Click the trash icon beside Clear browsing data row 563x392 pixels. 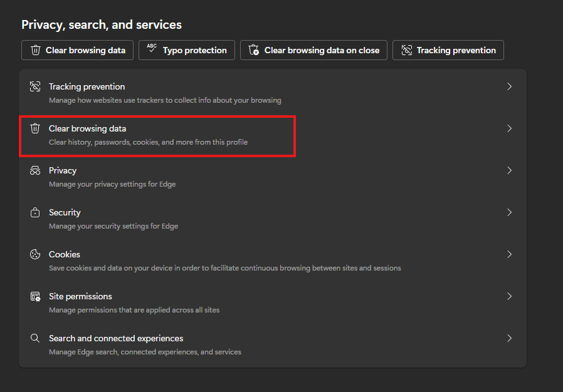click(36, 128)
